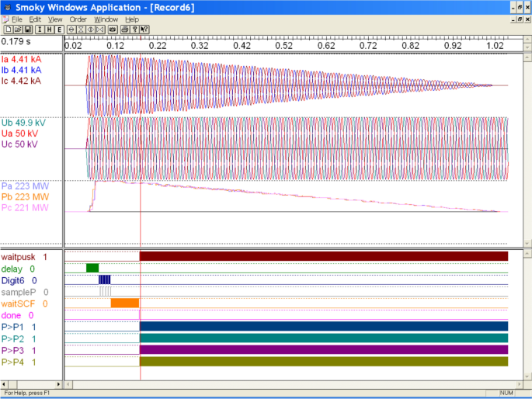Image resolution: width=532 pixels, height=399 pixels.
Task: Select the Pc 221 MW channel label
Action: pos(25,208)
